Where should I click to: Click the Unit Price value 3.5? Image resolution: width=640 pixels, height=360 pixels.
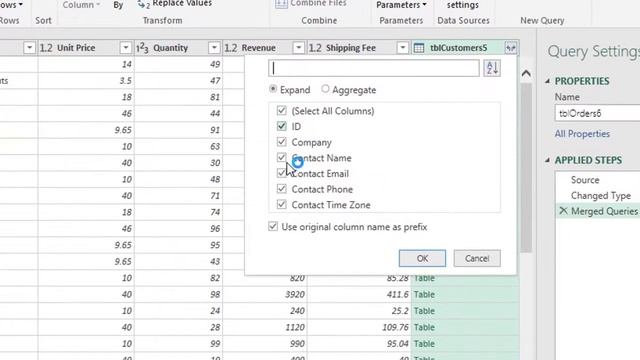[x=126, y=81]
